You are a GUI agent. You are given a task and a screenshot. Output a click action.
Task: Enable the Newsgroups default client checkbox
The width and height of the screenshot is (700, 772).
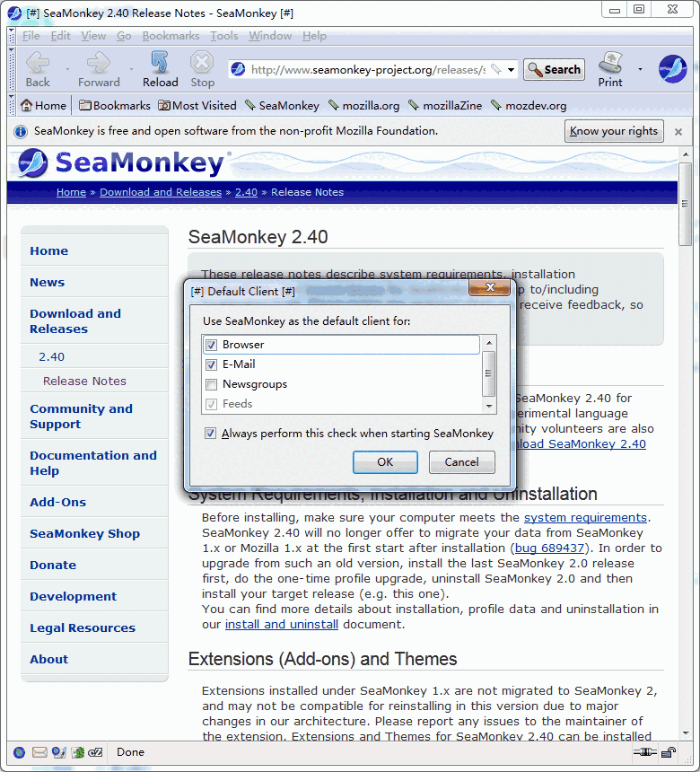(211, 384)
